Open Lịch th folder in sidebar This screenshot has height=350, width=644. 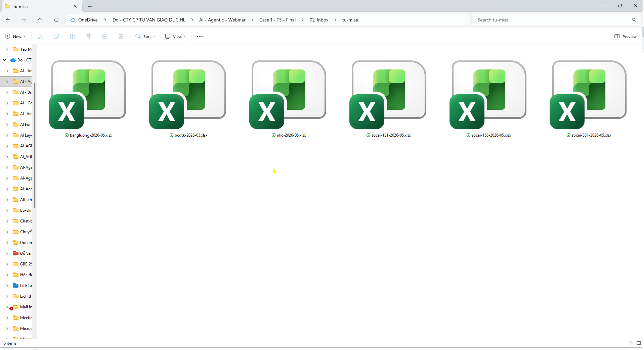pos(22,296)
